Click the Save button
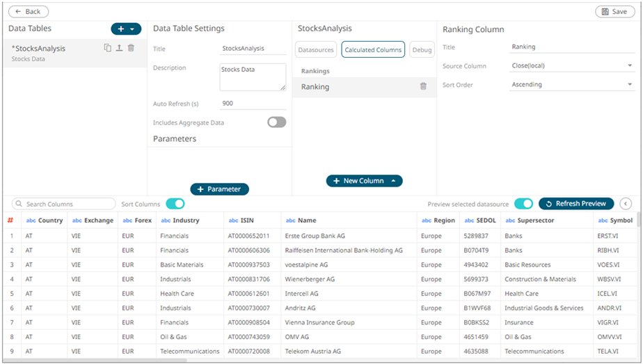The image size is (643, 364). (x=614, y=12)
